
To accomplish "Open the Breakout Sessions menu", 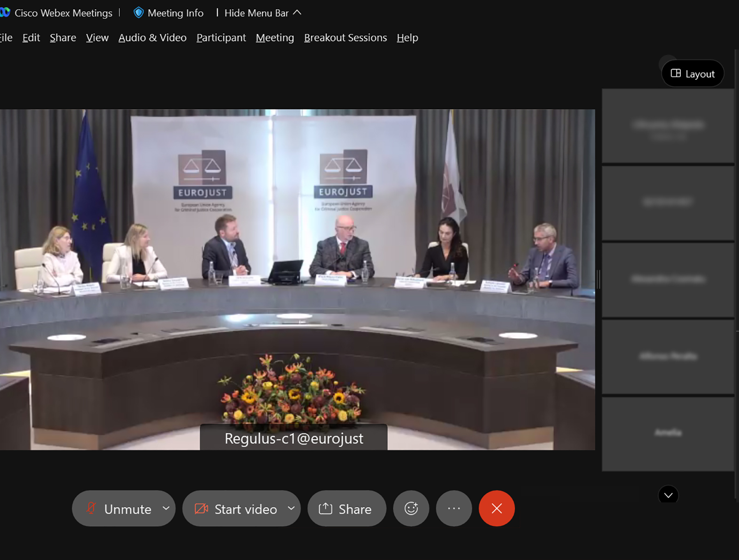I will [x=345, y=37].
